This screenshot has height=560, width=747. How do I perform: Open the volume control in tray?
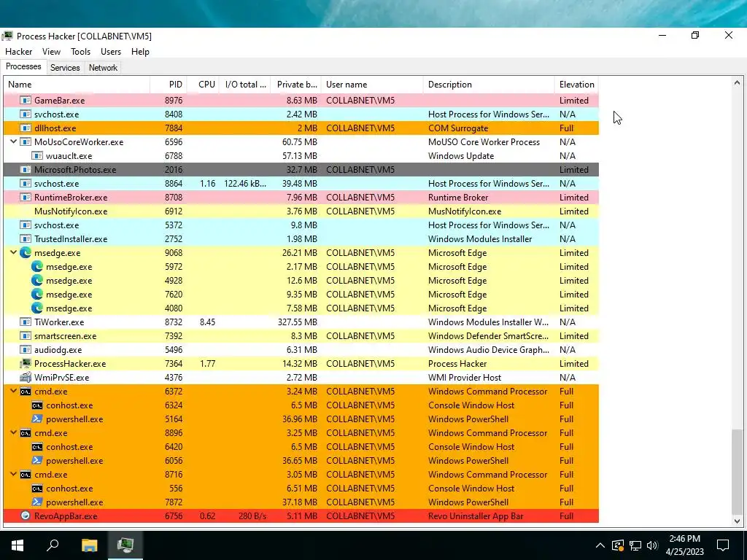(652, 545)
